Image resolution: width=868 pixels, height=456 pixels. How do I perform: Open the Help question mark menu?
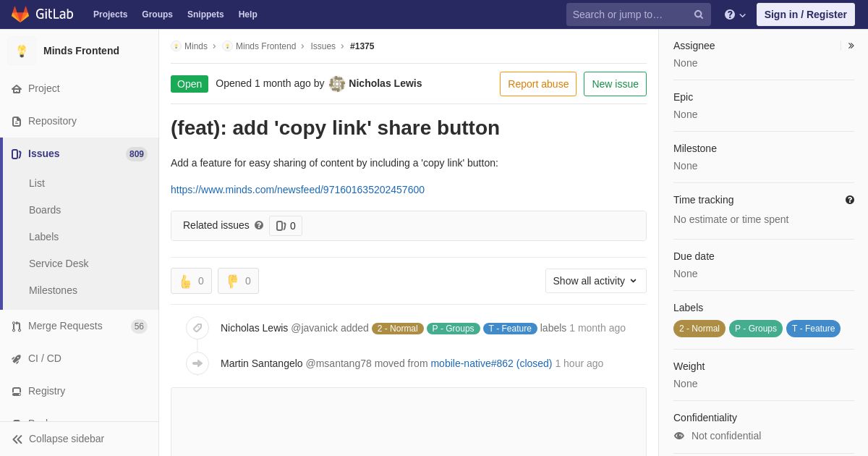735,14
